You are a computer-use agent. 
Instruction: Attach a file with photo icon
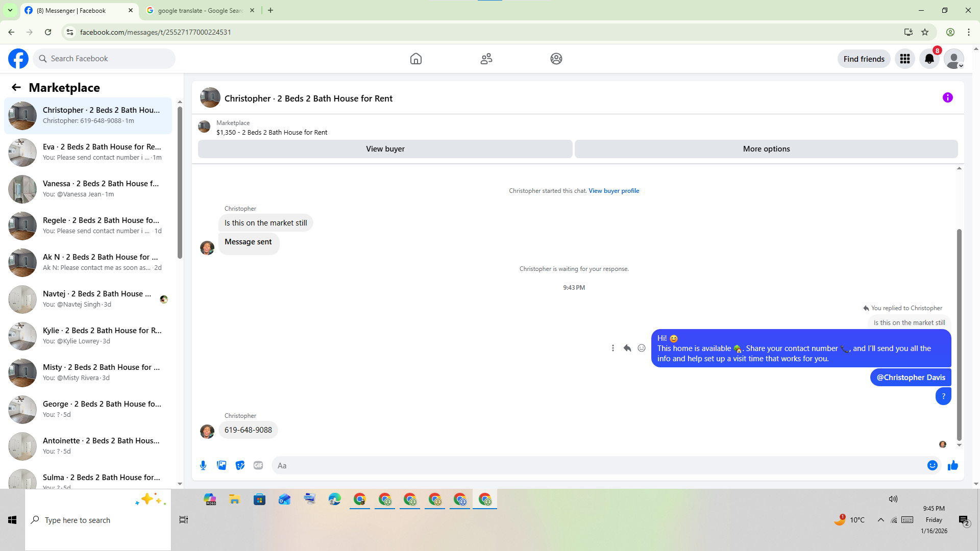point(222,465)
